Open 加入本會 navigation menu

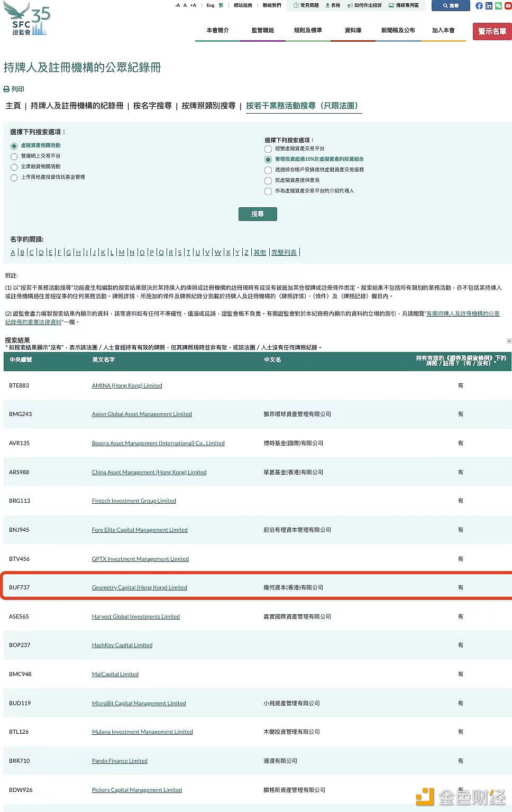tap(443, 31)
